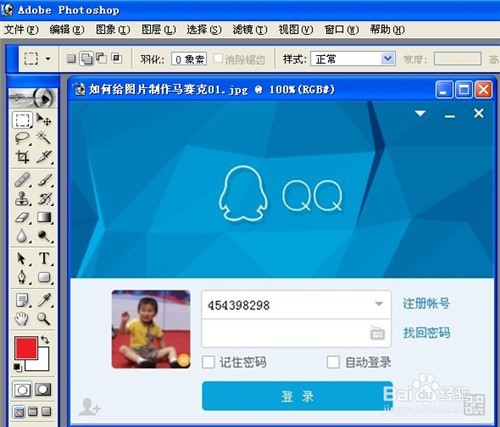Switch to Full Screen with menu bar

pyautogui.click(x=33, y=412)
